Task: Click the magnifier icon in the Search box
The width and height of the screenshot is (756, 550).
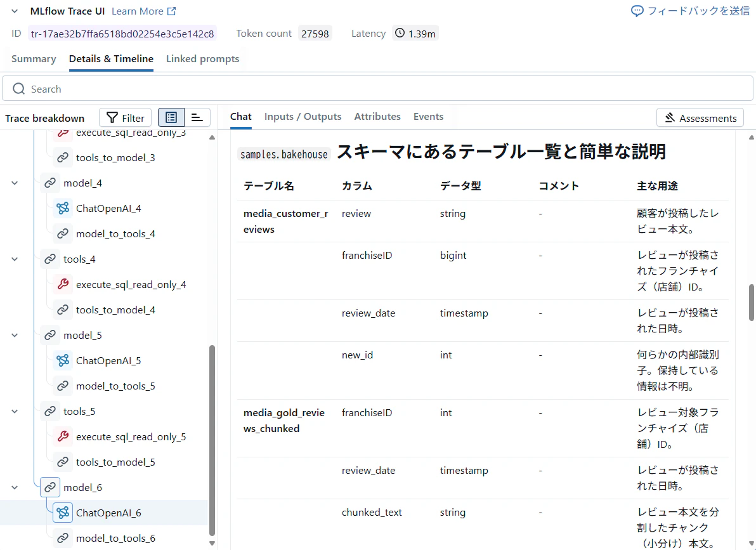Action: click(x=19, y=89)
